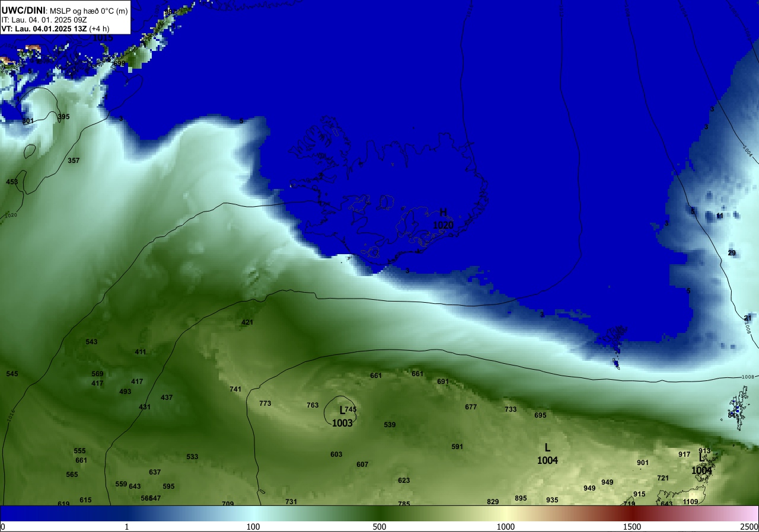
Task: Click the 595 height value
Action: (168, 486)
